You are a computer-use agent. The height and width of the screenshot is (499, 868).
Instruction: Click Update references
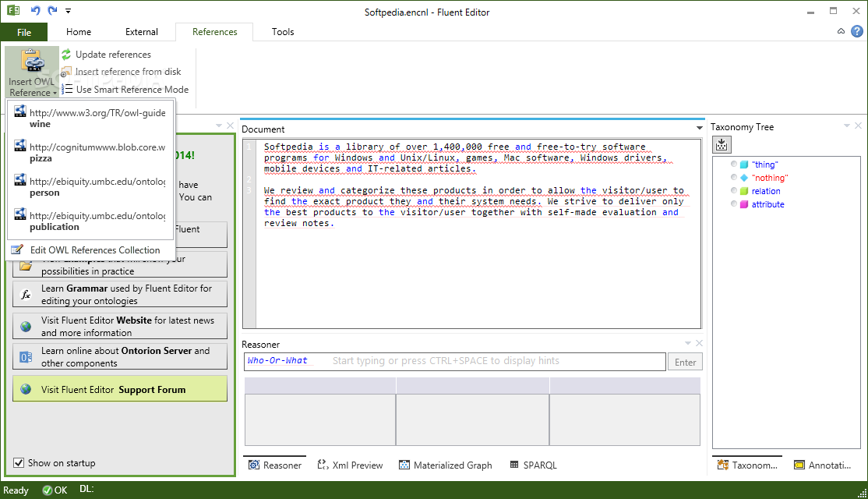(x=106, y=55)
